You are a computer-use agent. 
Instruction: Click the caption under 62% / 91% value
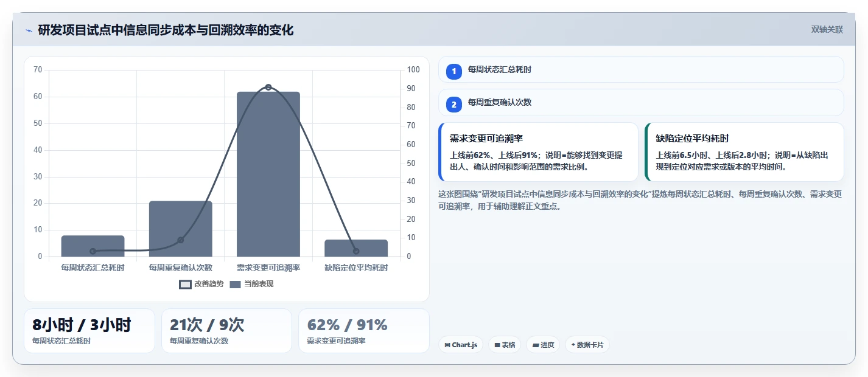point(336,341)
